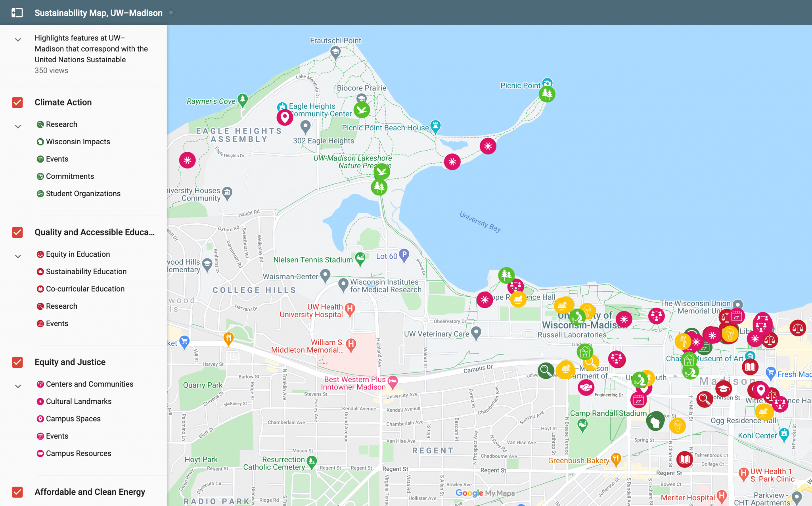Select the green tree marker at Picnic Point
The image size is (812, 506).
[x=547, y=94]
